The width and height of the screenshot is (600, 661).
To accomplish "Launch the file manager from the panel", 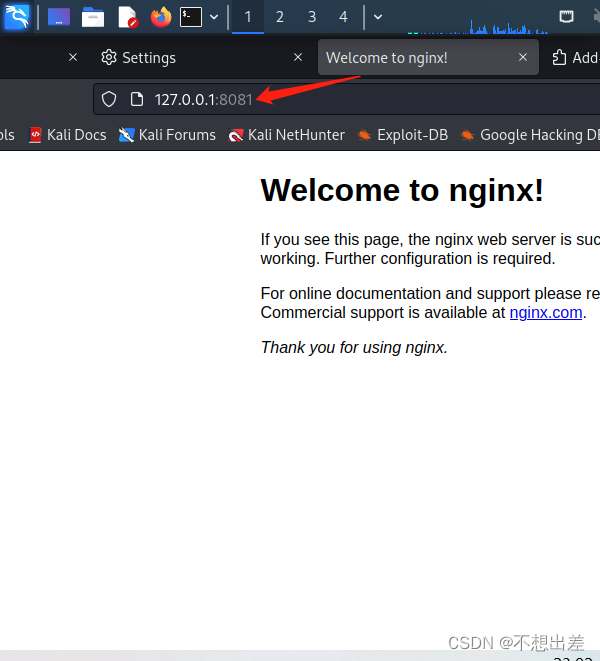I will (x=93, y=17).
